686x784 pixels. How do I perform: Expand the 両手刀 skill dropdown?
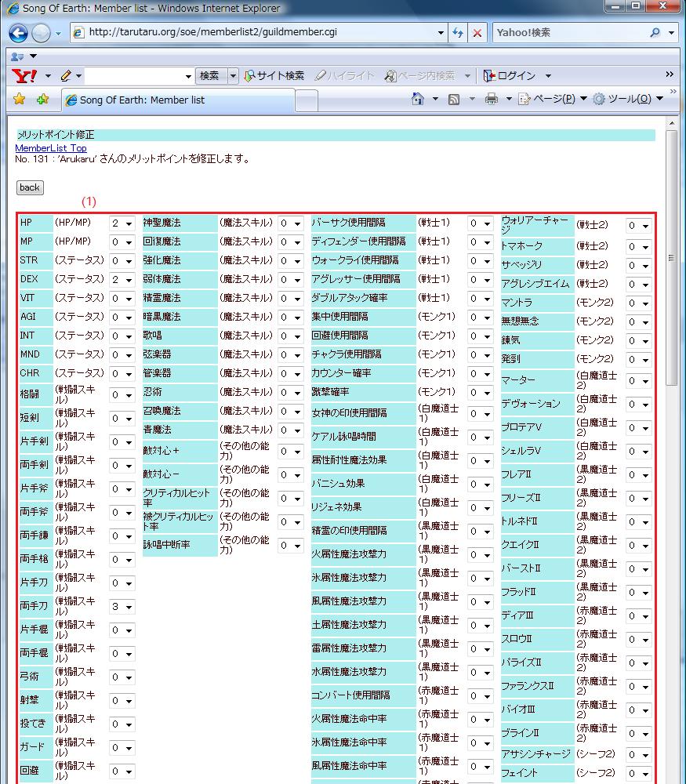[x=122, y=607]
